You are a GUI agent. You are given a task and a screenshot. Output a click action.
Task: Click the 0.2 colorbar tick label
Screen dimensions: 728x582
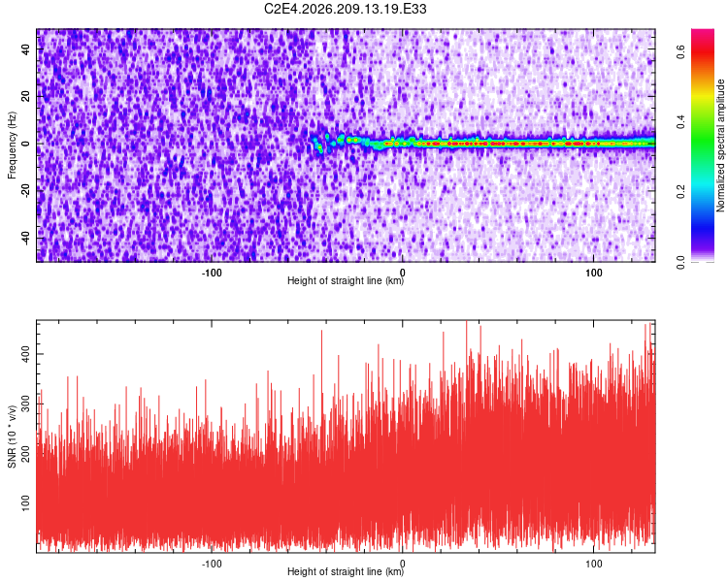click(x=680, y=191)
